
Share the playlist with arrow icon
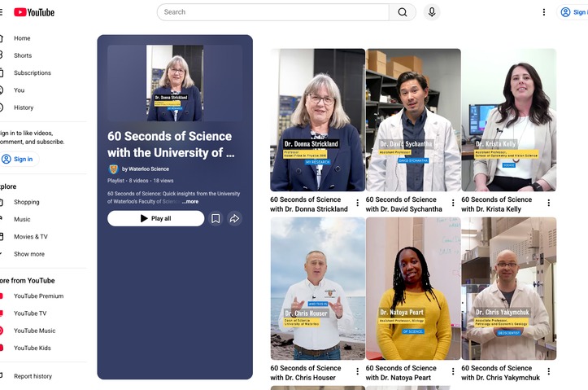coord(234,218)
